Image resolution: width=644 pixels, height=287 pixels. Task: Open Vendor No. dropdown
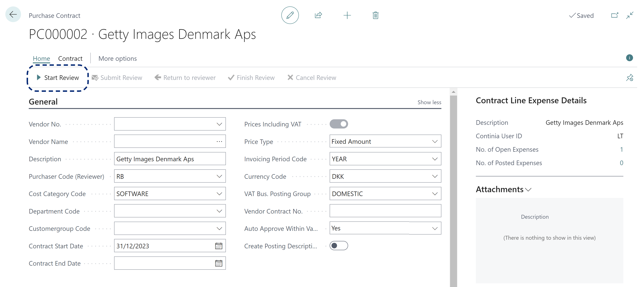219,124
